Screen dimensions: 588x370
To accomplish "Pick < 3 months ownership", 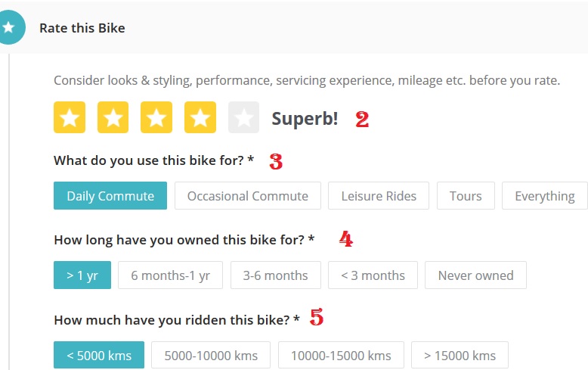I will pos(373,275).
